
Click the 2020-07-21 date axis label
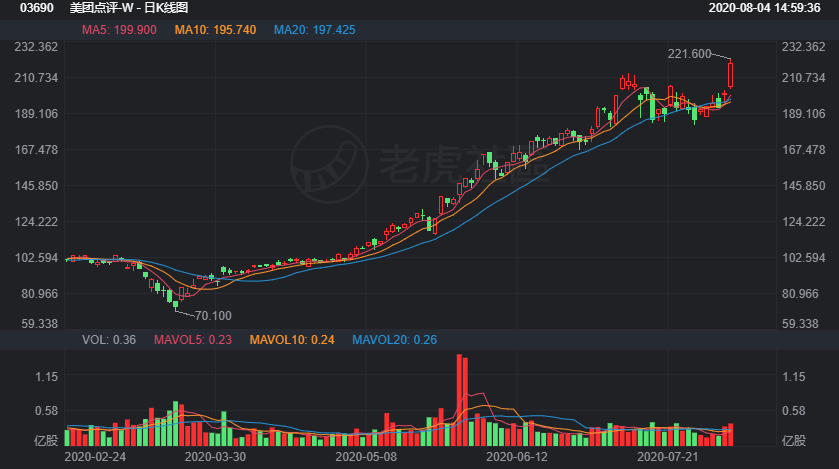coord(667,457)
